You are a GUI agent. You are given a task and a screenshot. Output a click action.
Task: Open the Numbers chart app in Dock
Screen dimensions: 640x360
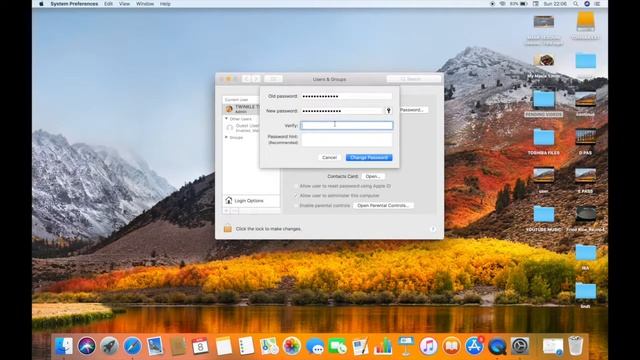(383, 347)
